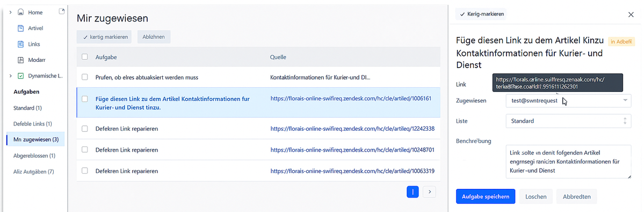Click the small icon beside Home
Viewport: 644px width, 212px height.
[x=62, y=11]
